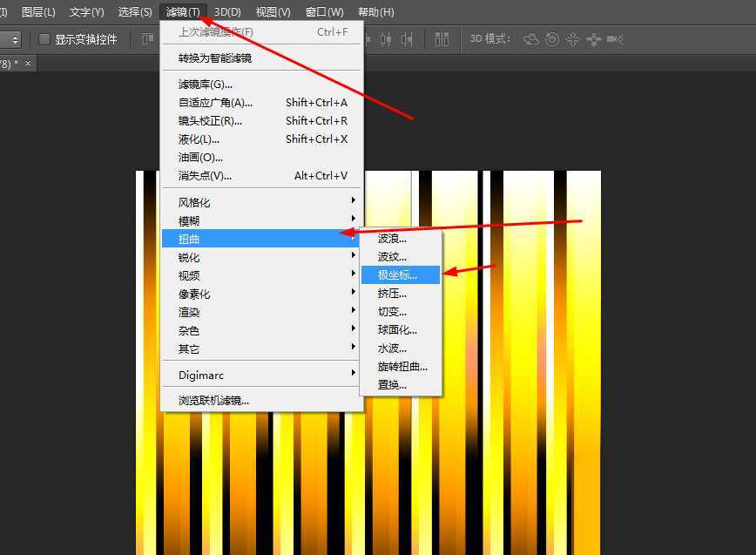Choose the 极坐标 distortion filter

[396, 274]
